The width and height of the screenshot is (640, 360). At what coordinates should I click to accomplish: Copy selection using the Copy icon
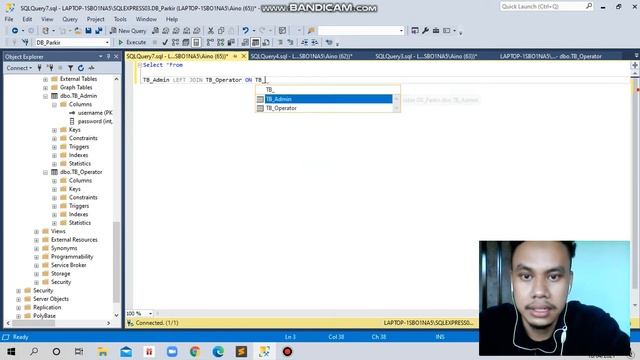click(x=221, y=31)
